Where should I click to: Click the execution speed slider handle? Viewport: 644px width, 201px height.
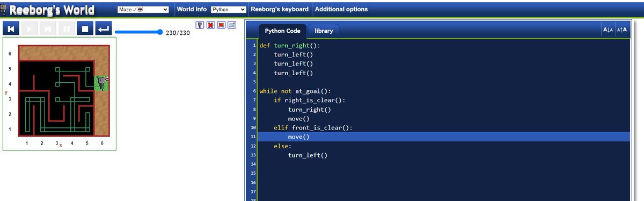pos(159,32)
